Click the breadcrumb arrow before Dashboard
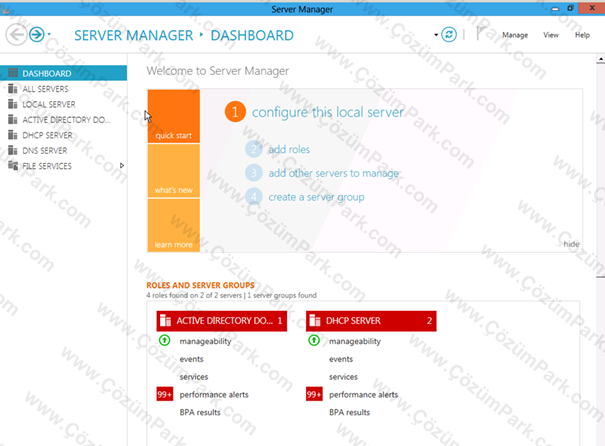The height and width of the screenshot is (446, 605). [201, 35]
